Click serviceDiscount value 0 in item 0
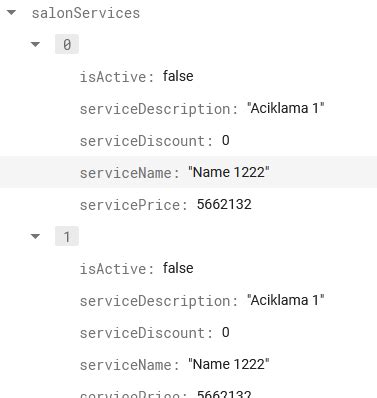Image resolution: width=377 pixels, height=398 pixels. click(226, 140)
